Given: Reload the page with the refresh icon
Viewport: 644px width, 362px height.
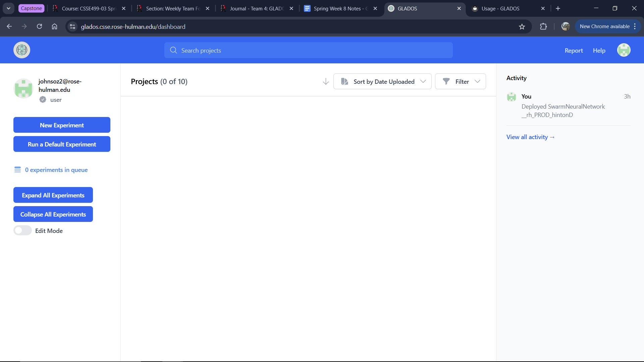Looking at the screenshot, I should 39,26.
